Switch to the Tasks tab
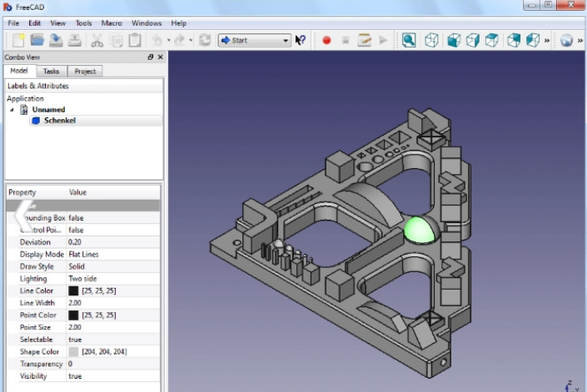This screenshot has width=587, height=392. click(x=51, y=72)
